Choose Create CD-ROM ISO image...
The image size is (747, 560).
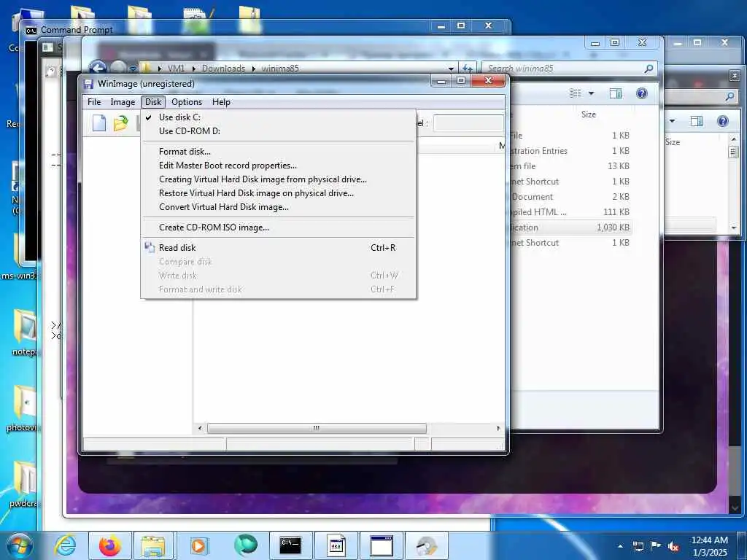[x=279, y=227]
